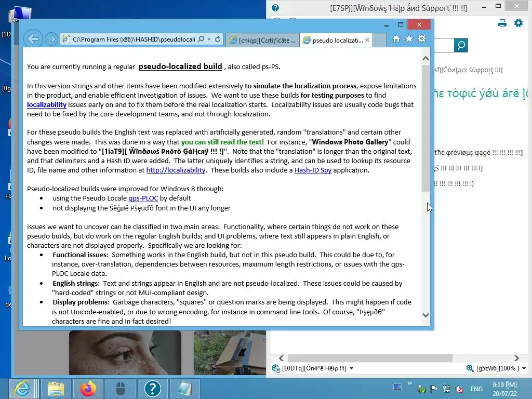532x399 pixels.
Task: Click the IE vertical scrollbar thumb
Action: click(425, 128)
